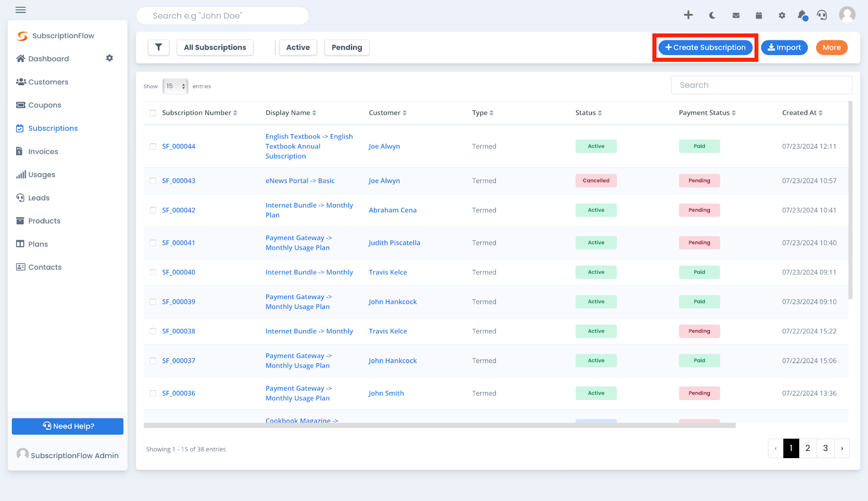Check the SF_000043 row checkbox
The image size is (868, 501).
pos(153,181)
